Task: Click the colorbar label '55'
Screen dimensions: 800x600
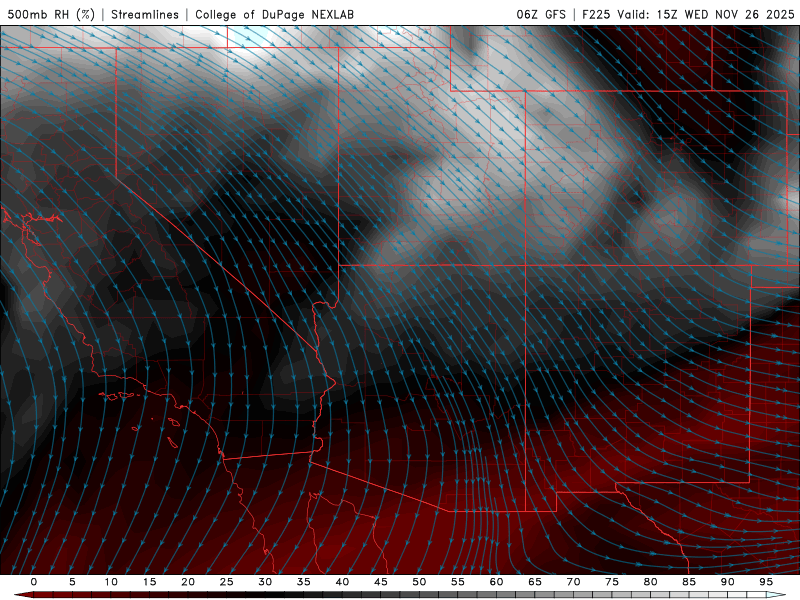Action: click(x=458, y=582)
